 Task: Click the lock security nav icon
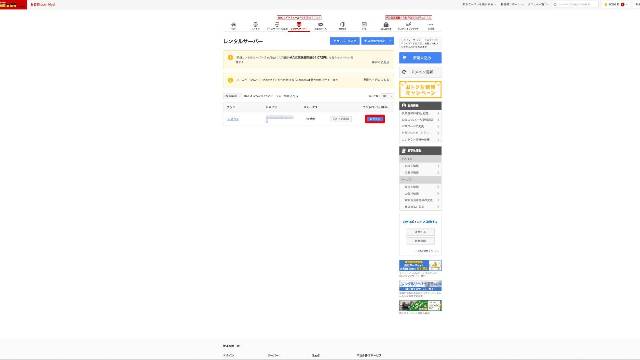click(x=386, y=26)
